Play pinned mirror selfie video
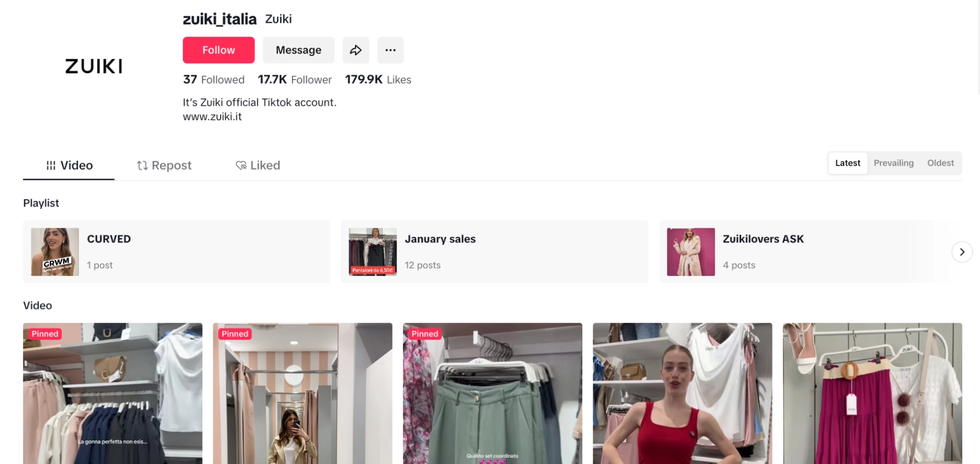The image size is (980, 464). pos(302,393)
